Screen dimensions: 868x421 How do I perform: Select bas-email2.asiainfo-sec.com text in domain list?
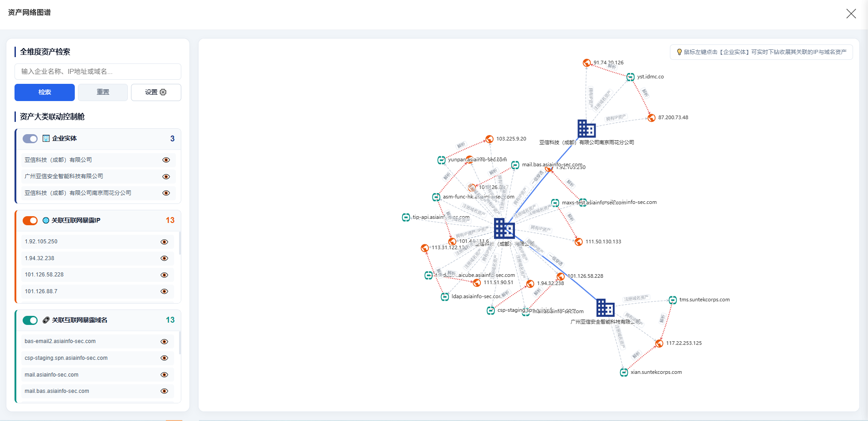coord(60,341)
